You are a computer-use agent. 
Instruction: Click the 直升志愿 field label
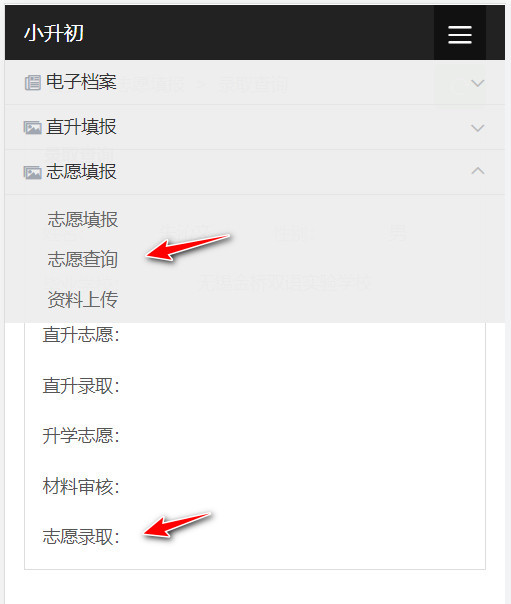tap(81, 334)
